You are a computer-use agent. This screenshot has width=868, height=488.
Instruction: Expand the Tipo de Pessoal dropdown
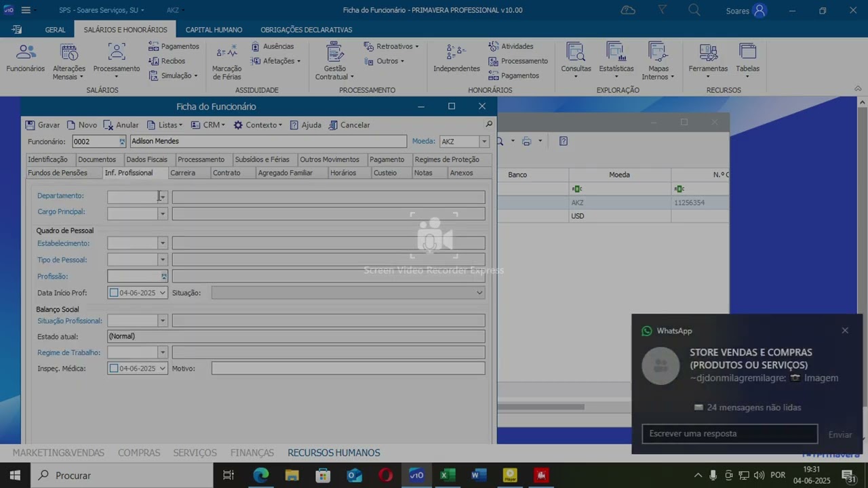click(162, 260)
